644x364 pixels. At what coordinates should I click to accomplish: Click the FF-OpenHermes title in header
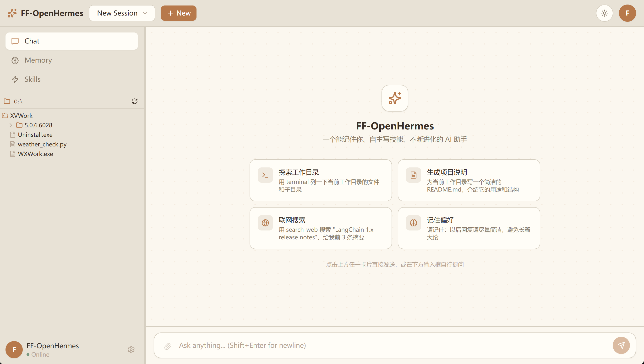click(x=52, y=13)
